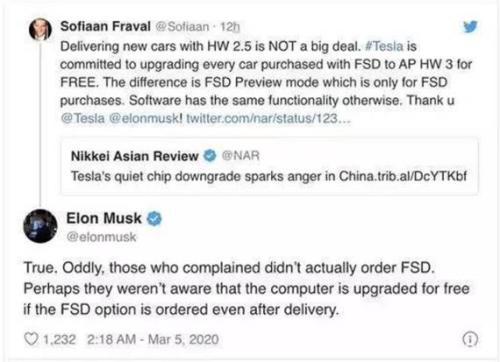Open Sofiaan Fraval display name
The image size is (500, 362).
tap(105, 26)
